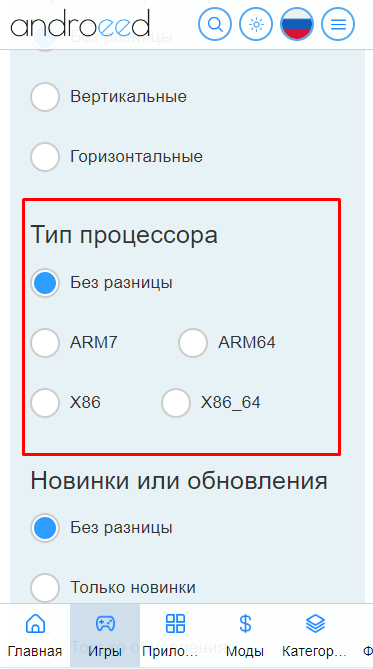Go to Главная home tab

pos(35,635)
